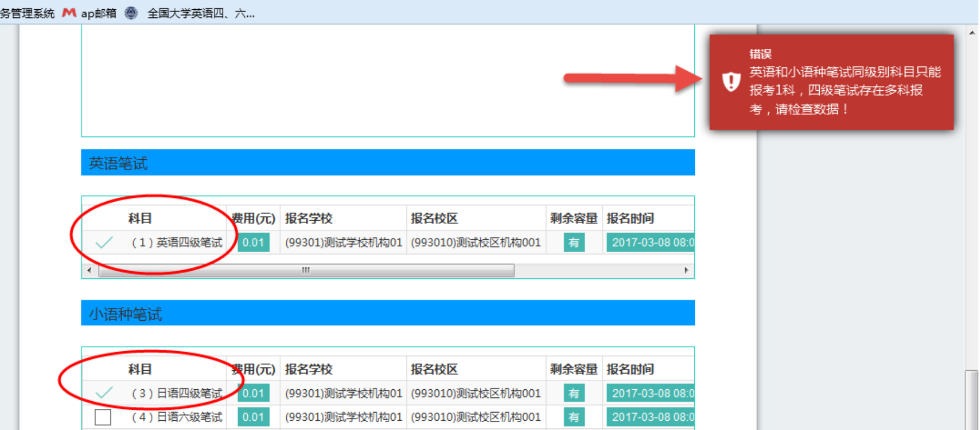The height and width of the screenshot is (430, 980).
Task: Click 报名时间 column header in English table
Action: 630,219
